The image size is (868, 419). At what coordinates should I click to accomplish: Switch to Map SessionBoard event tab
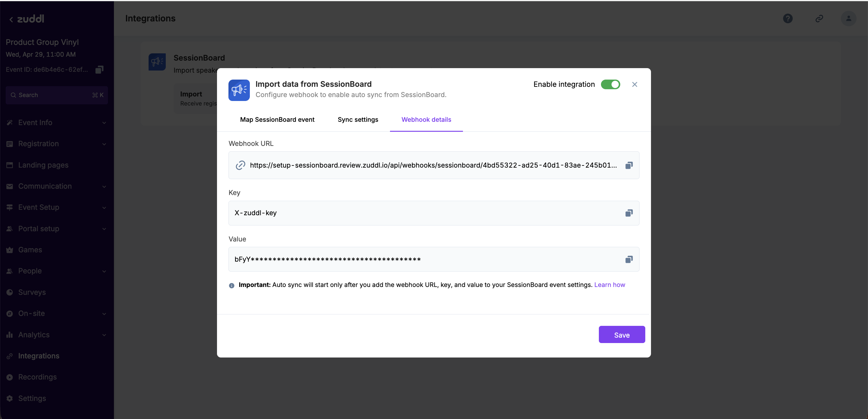277,120
